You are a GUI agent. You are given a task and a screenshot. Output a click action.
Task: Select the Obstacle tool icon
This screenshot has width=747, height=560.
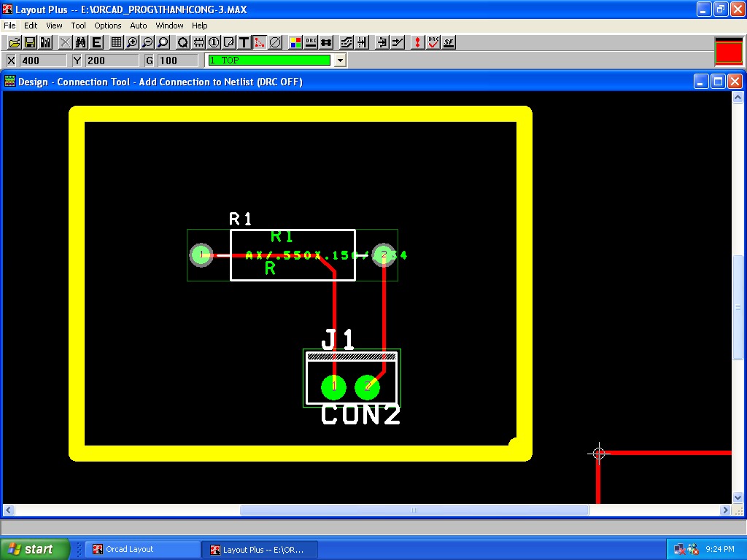(x=229, y=43)
